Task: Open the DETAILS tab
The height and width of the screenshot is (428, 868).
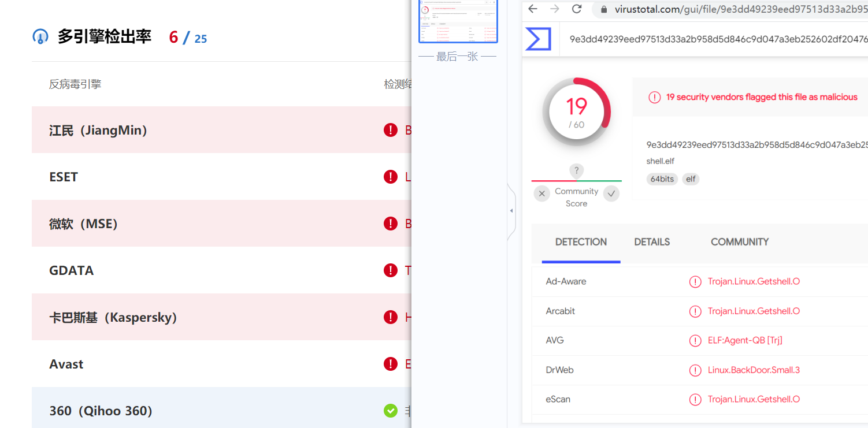Action: 652,242
